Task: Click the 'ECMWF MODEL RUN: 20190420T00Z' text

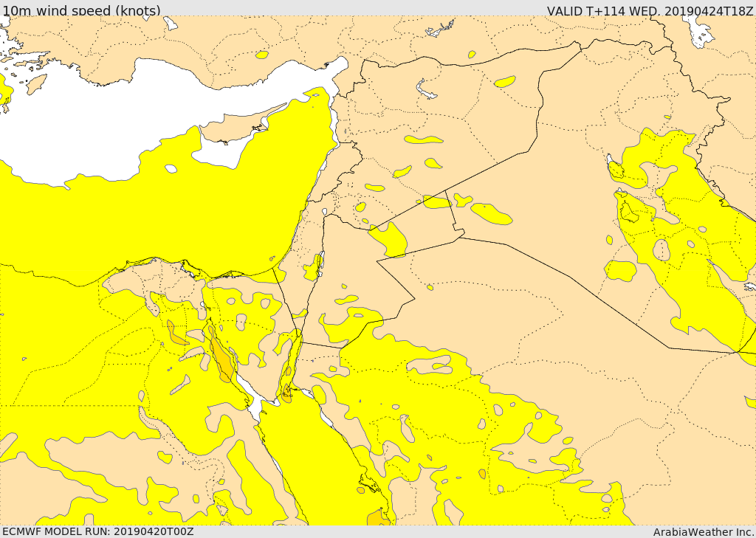Action: [98, 531]
